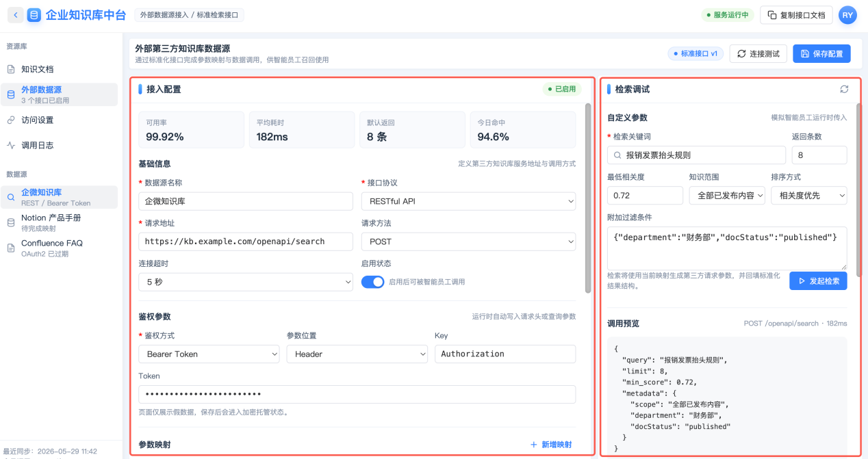Open the 连接超时 5 秒 dropdown
The width and height of the screenshot is (868, 459).
pos(246,282)
